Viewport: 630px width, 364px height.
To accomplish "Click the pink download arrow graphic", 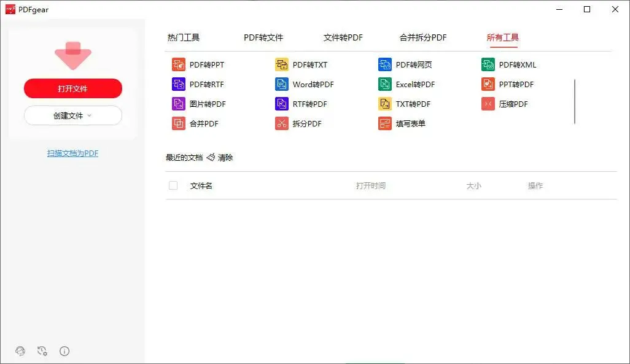I will pos(72,55).
